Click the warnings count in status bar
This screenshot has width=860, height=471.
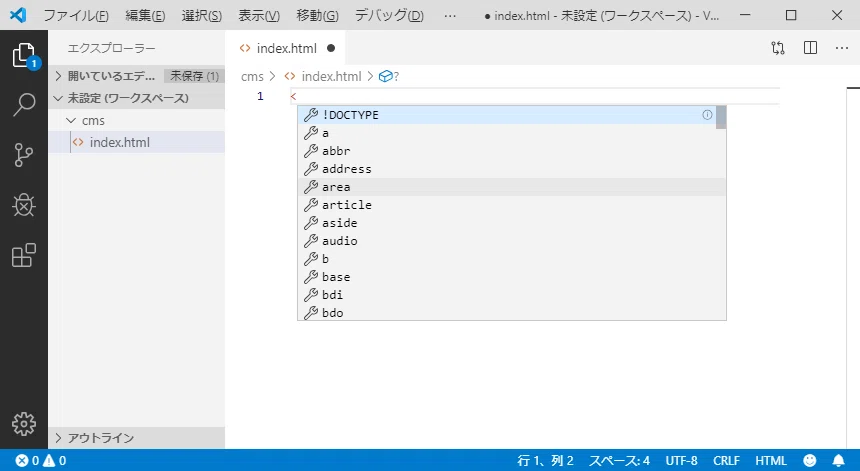[x=54, y=461]
